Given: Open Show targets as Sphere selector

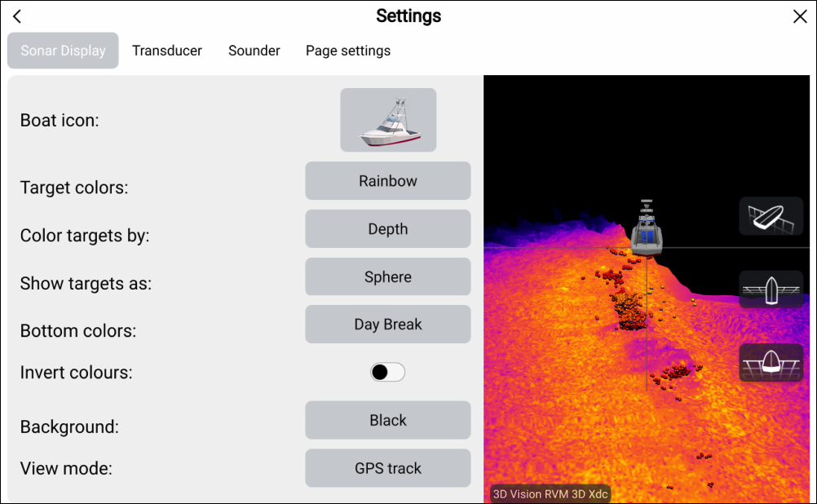Looking at the screenshot, I should point(388,277).
